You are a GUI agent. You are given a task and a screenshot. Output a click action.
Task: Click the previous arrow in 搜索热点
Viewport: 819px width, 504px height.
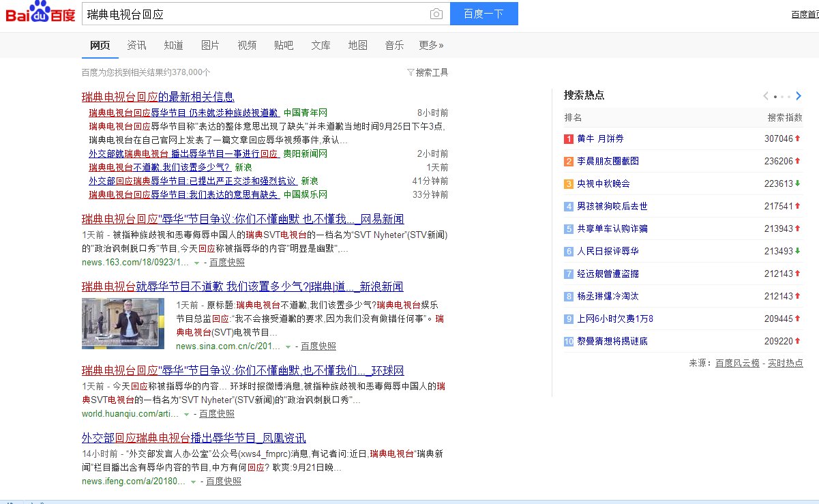(x=766, y=96)
